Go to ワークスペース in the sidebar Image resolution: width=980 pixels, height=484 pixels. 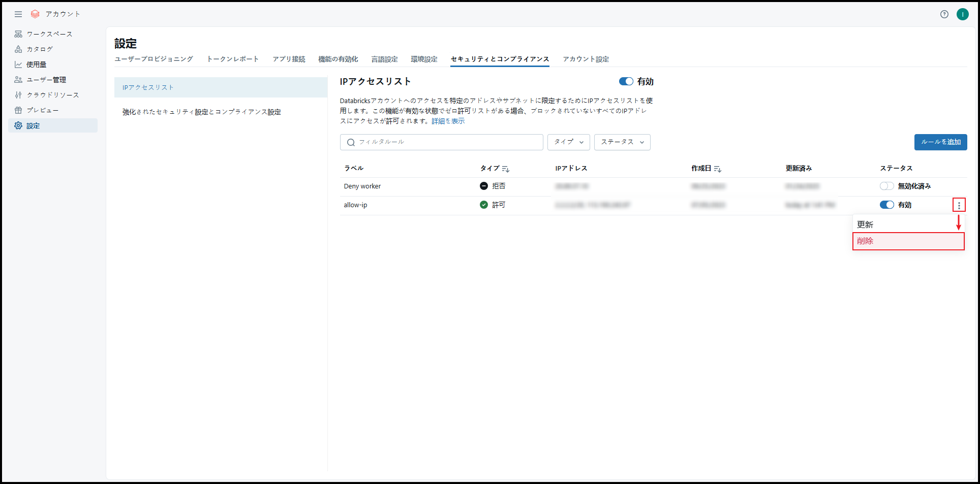pyautogui.click(x=49, y=34)
